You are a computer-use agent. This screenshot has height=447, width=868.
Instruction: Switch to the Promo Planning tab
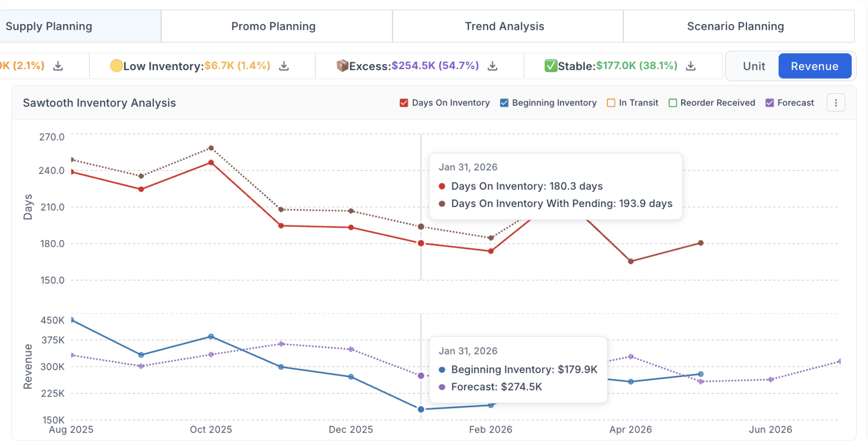tap(273, 26)
